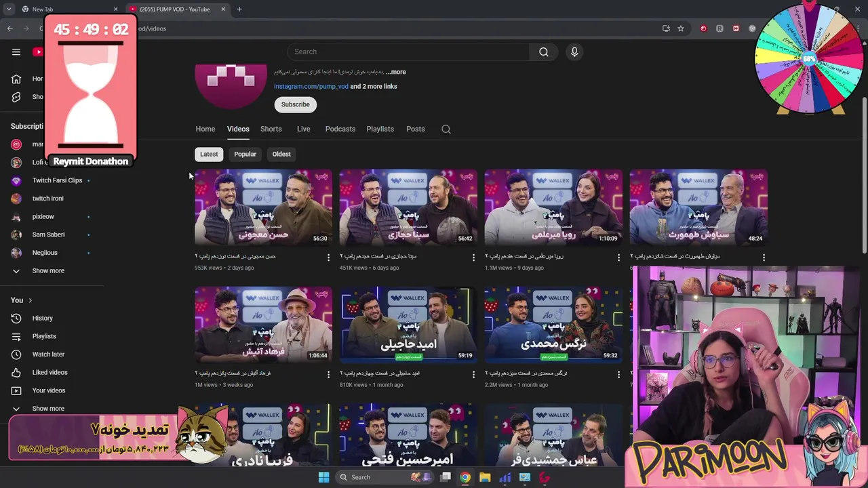
Task: Switch to the Podcasts tab
Action: [340, 129]
